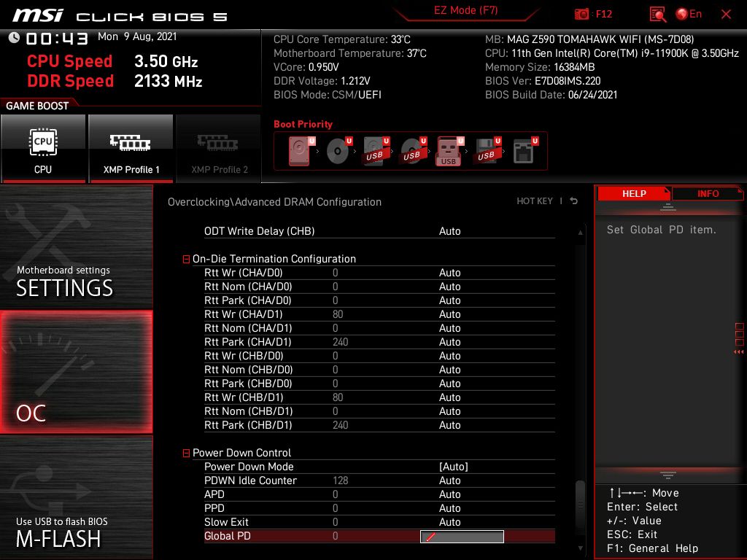Viewport: 747px width, 560px height.
Task: Click the settings list scroll up arrow
Action: 580,233
